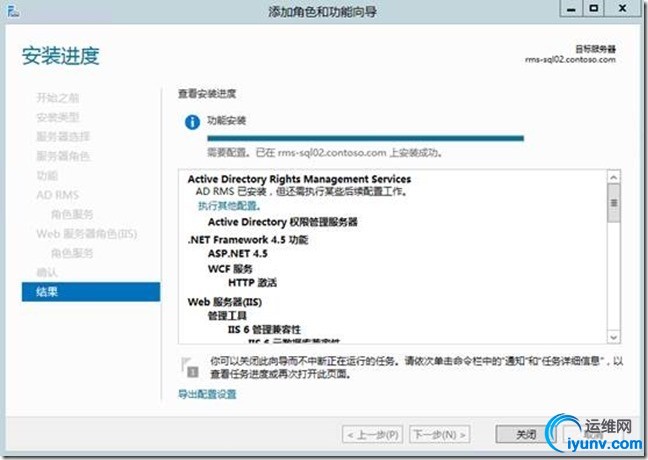Minimize the wizard window
The height and width of the screenshot is (460, 648).
[x=571, y=9]
